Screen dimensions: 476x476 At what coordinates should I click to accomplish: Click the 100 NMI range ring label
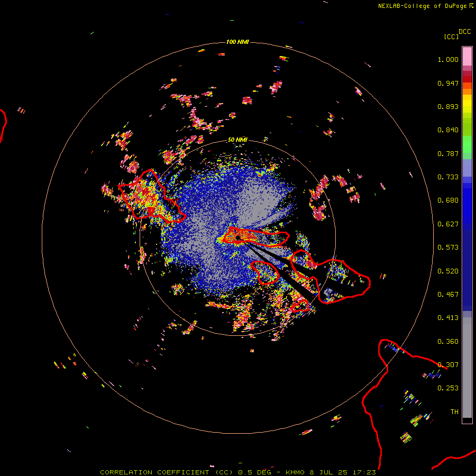click(237, 42)
